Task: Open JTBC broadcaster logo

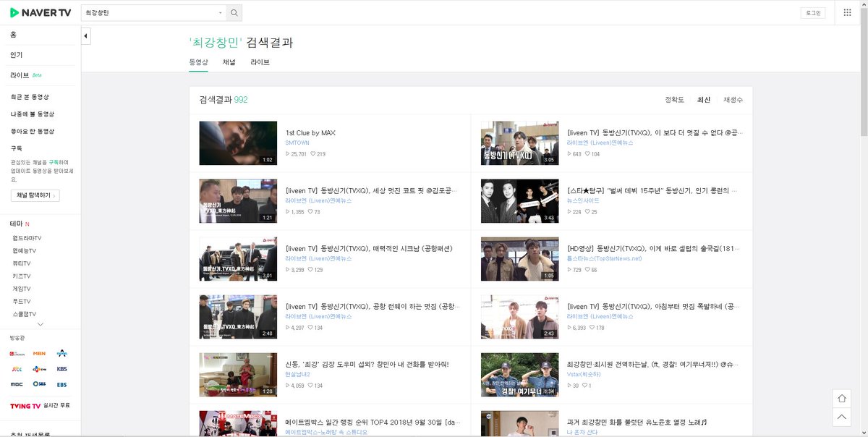Action: [x=17, y=369]
